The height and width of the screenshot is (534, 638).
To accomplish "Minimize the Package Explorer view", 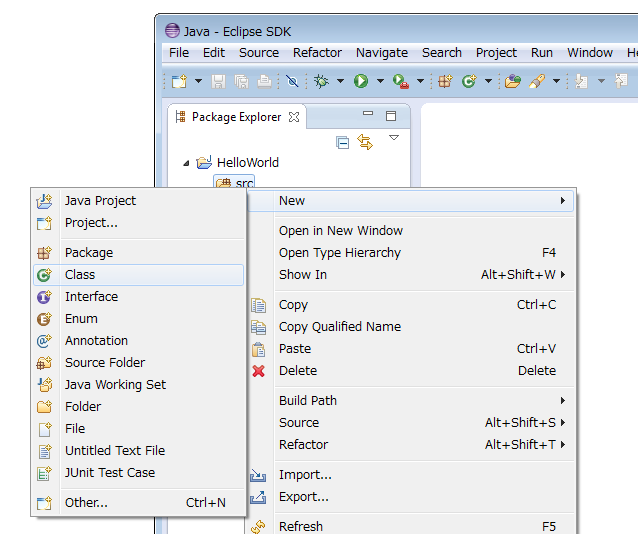I will [x=368, y=114].
